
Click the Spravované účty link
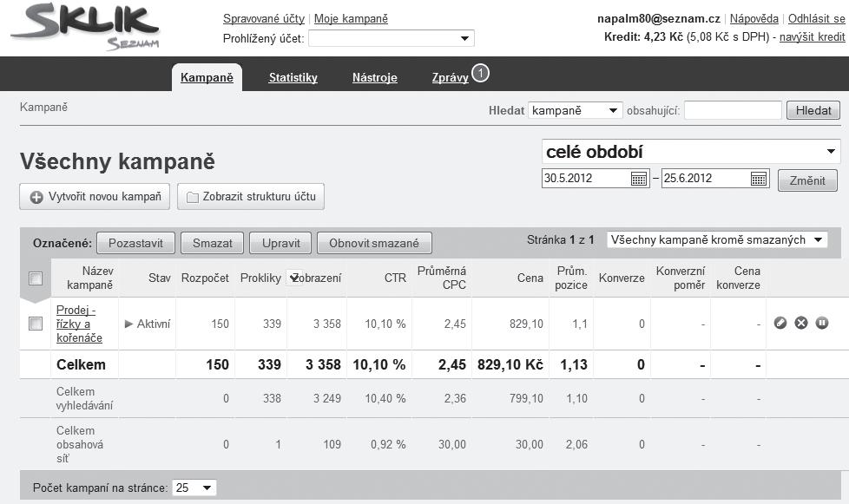pyautogui.click(x=264, y=18)
